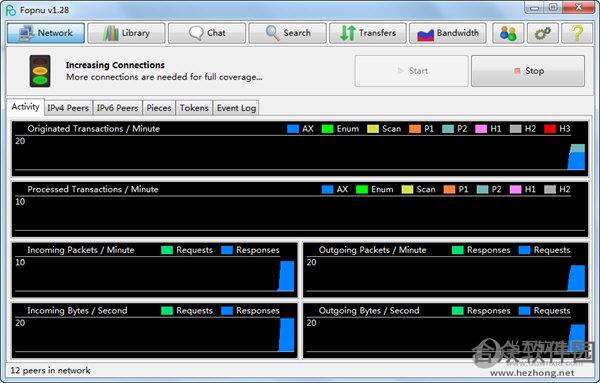Click H1 pink swatch in Processed Transactions
The height and width of the screenshot is (383, 600).
(515, 189)
